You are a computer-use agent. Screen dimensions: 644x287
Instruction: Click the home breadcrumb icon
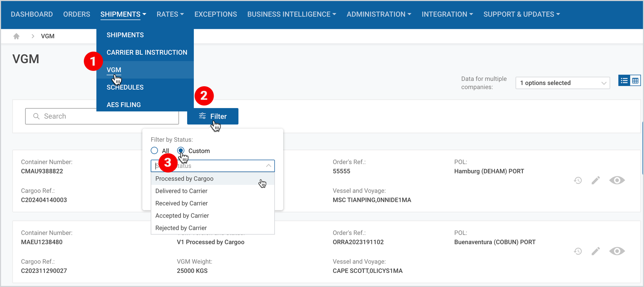tap(16, 36)
